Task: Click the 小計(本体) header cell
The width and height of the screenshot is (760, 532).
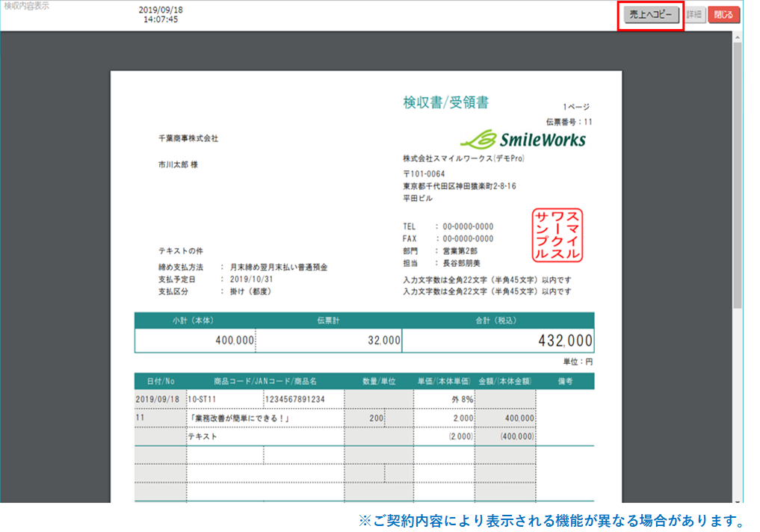Action: (194, 321)
